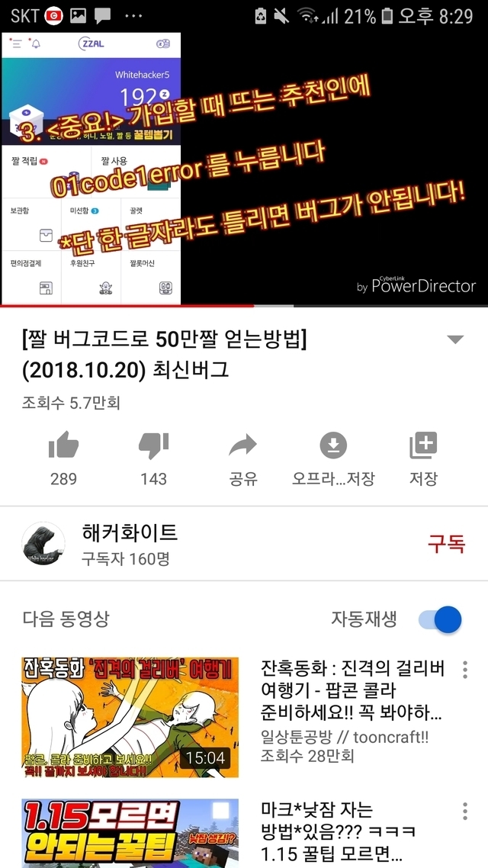Open more options for 마크 낮잠 video
This screenshot has height=868, width=488.
465,811
